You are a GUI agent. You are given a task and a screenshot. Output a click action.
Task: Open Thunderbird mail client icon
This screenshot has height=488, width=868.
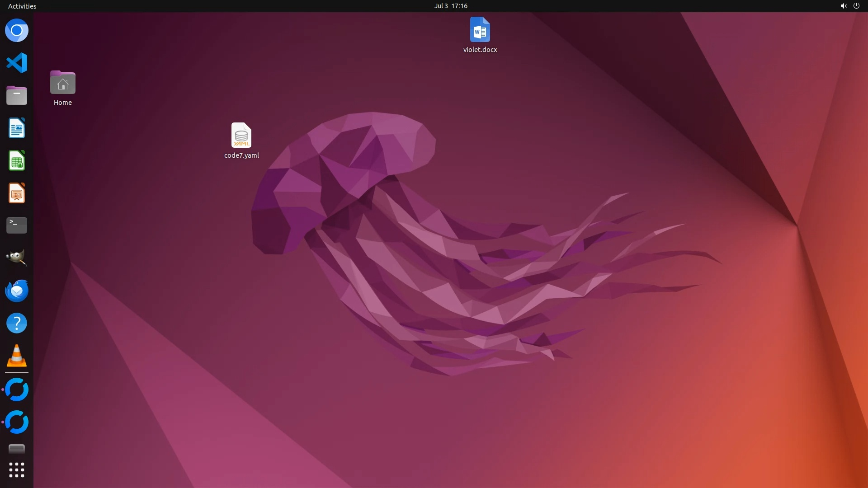pos(17,291)
